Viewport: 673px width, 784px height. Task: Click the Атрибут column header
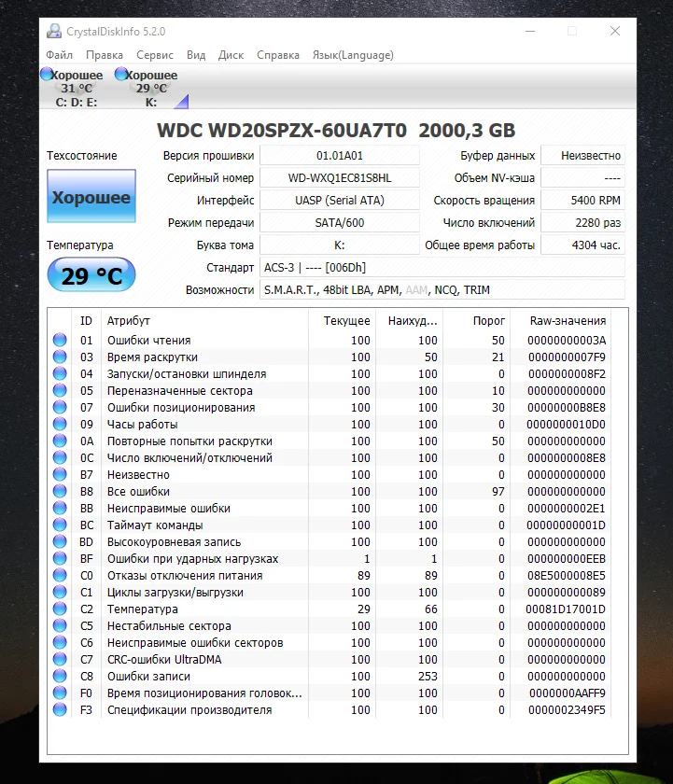[x=205, y=320]
